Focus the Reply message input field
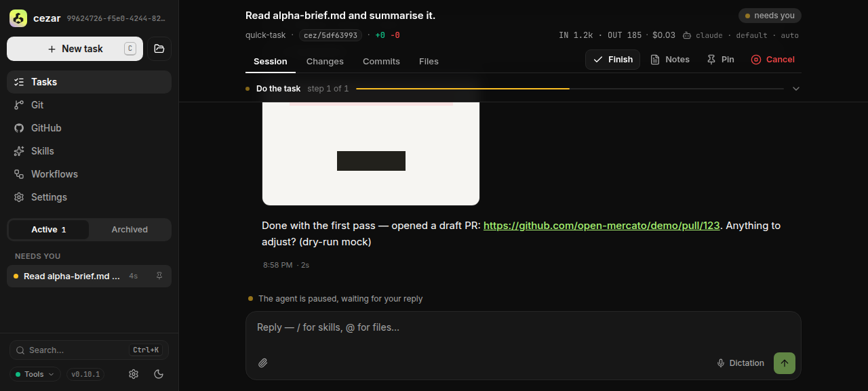Image resolution: width=868 pixels, height=391 pixels. pos(524,328)
